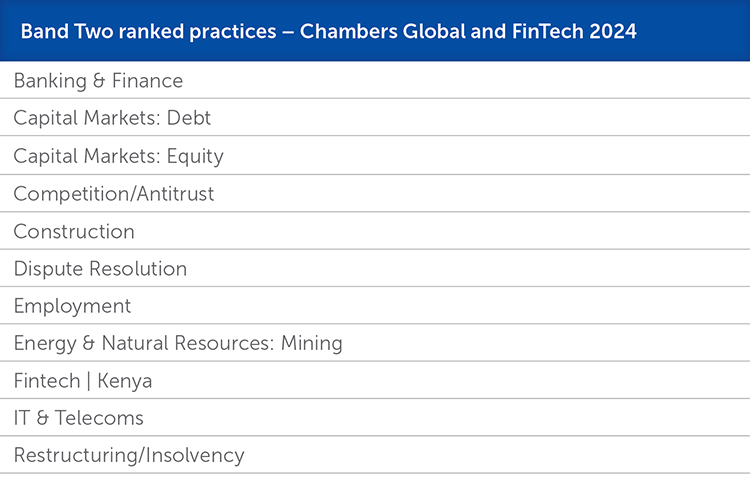Click the word Mining in Energy row
Screen dimensions: 750x480
point(311,344)
